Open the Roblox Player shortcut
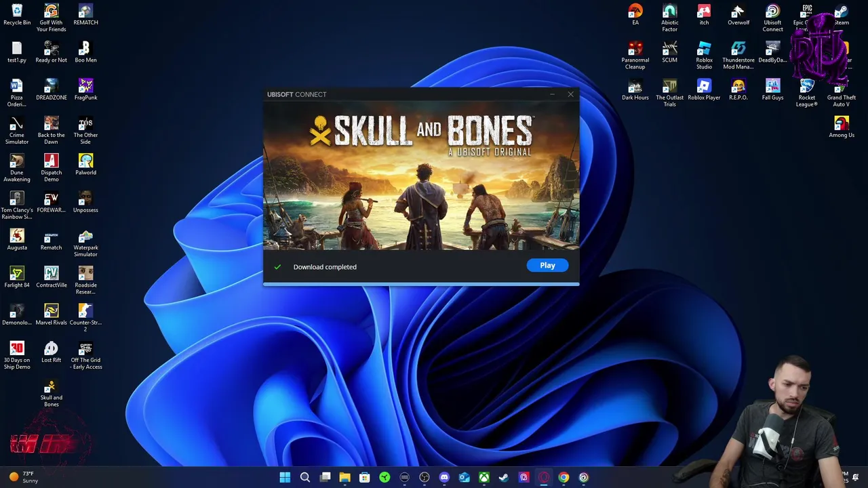Image resolution: width=868 pixels, height=488 pixels. click(x=704, y=89)
